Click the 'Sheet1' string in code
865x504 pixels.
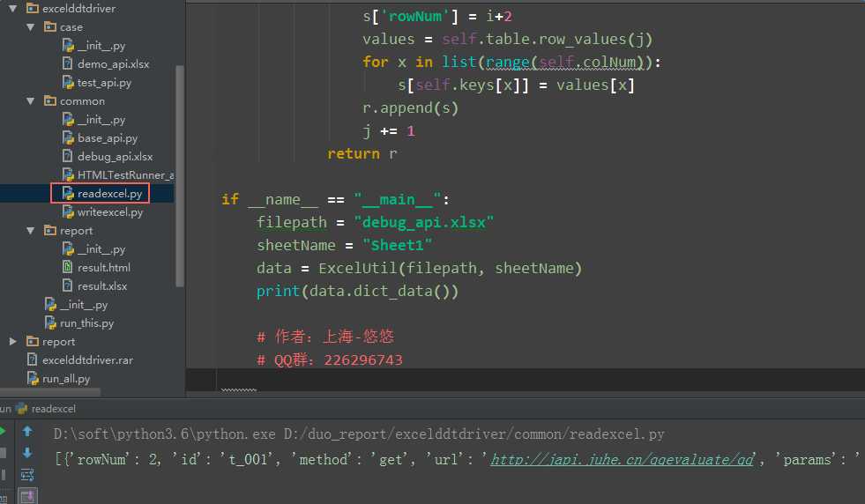click(x=397, y=245)
